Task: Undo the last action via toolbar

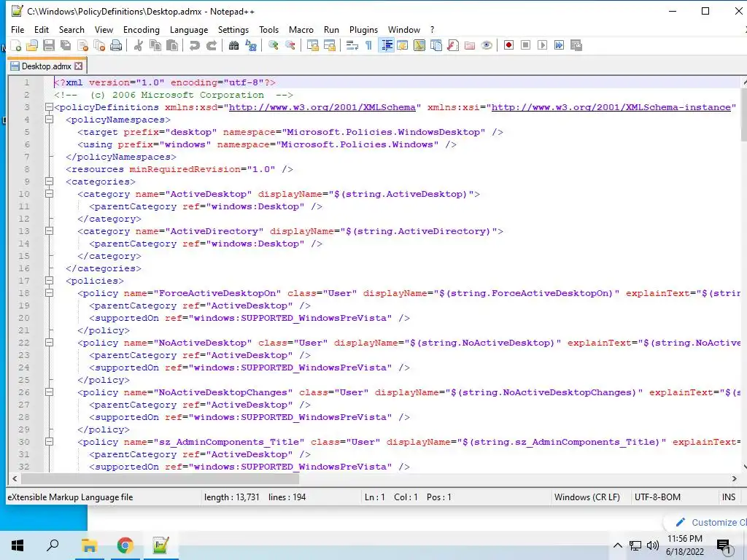Action: 194,45
